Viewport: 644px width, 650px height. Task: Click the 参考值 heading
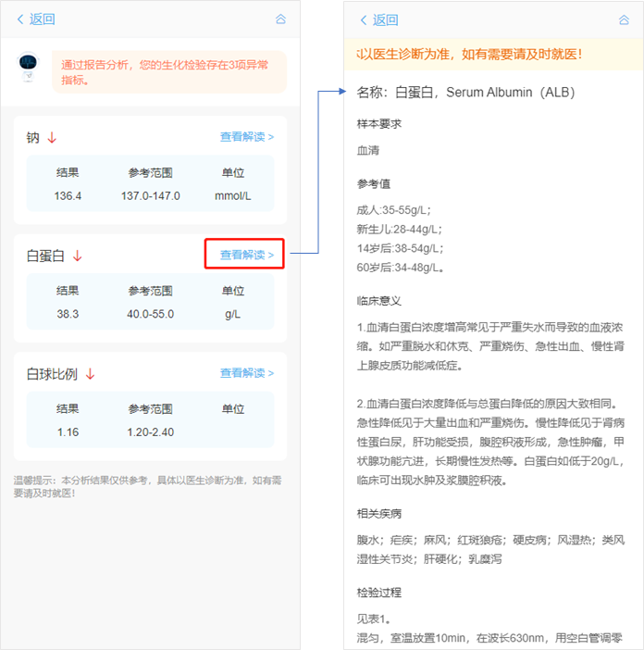[374, 183]
